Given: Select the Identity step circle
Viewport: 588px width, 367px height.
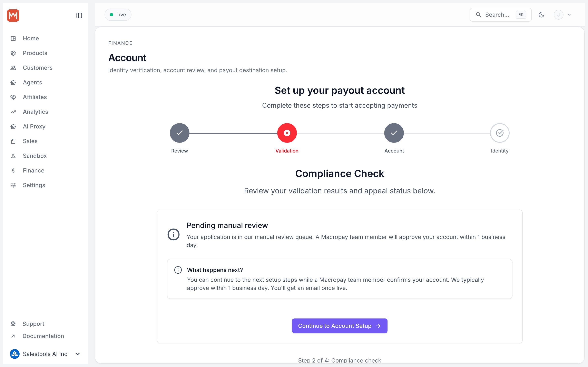Looking at the screenshot, I should pos(500,133).
